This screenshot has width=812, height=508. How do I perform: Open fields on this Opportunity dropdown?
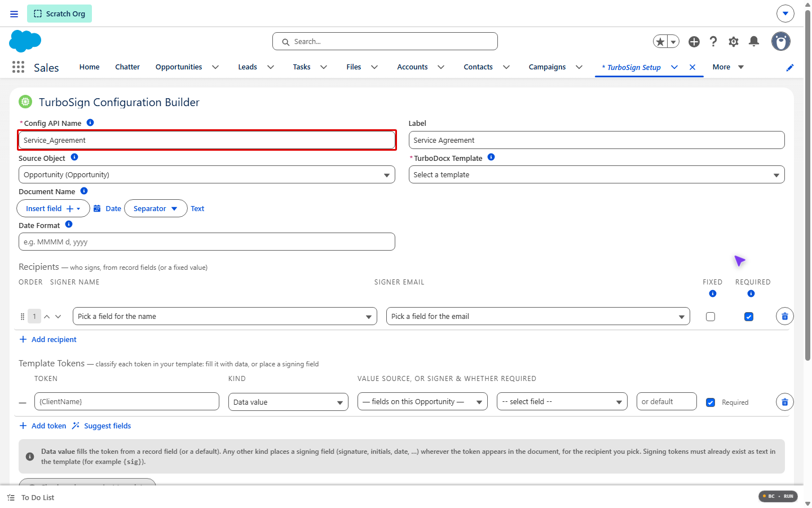tap(422, 401)
